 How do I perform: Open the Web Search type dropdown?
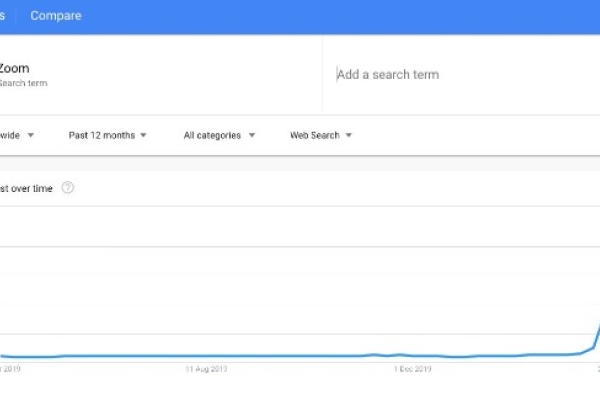pyautogui.click(x=315, y=135)
